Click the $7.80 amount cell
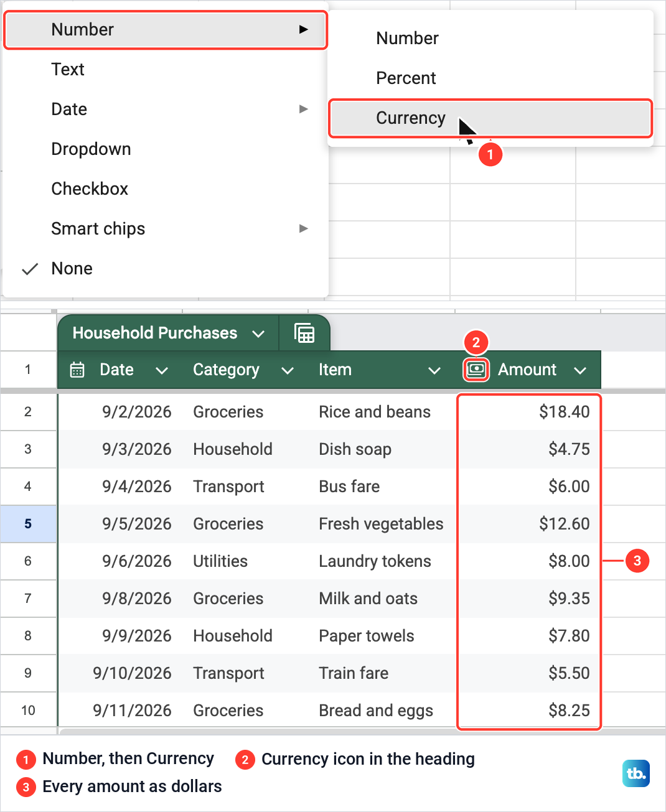 pyautogui.click(x=529, y=636)
